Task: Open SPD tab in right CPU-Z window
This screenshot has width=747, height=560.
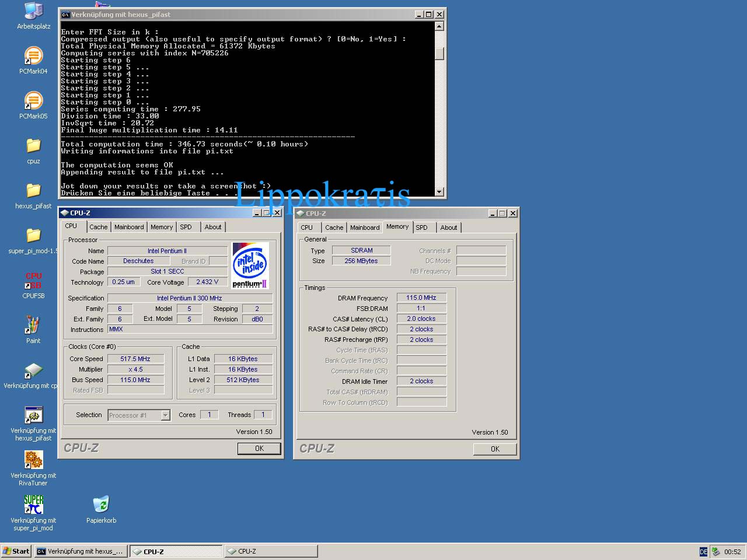Action: (421, 228)
